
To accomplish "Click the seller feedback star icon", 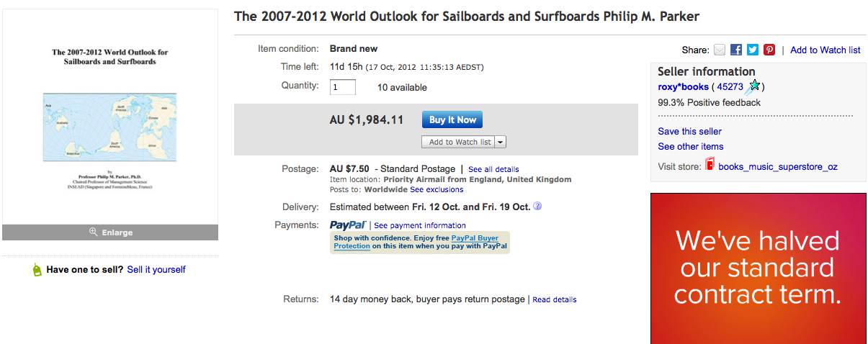I will (x=753, y=87).
